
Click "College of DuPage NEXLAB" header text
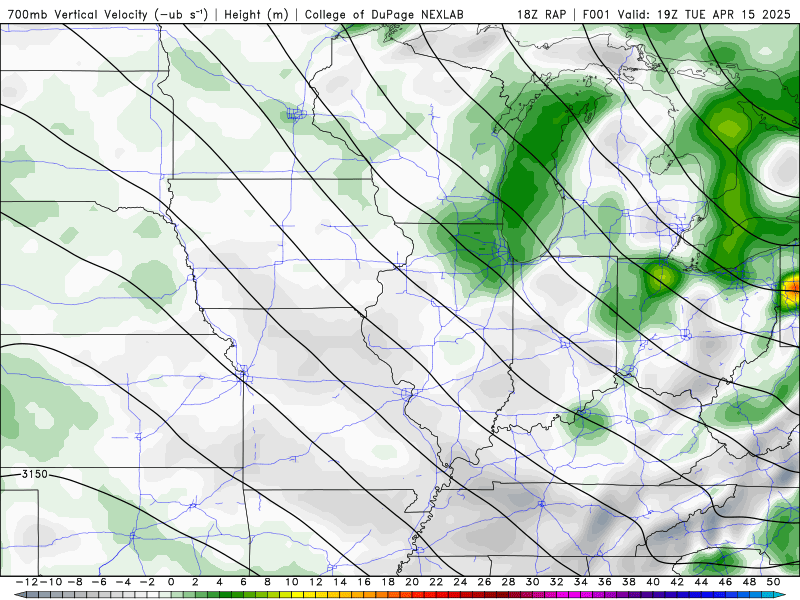[x=384, y=14]
